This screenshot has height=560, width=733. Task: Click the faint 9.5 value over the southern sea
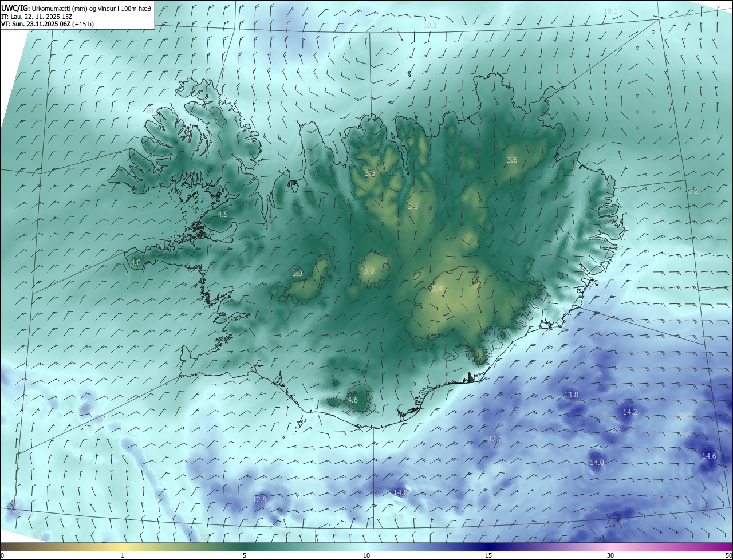[x=397, y=517]
